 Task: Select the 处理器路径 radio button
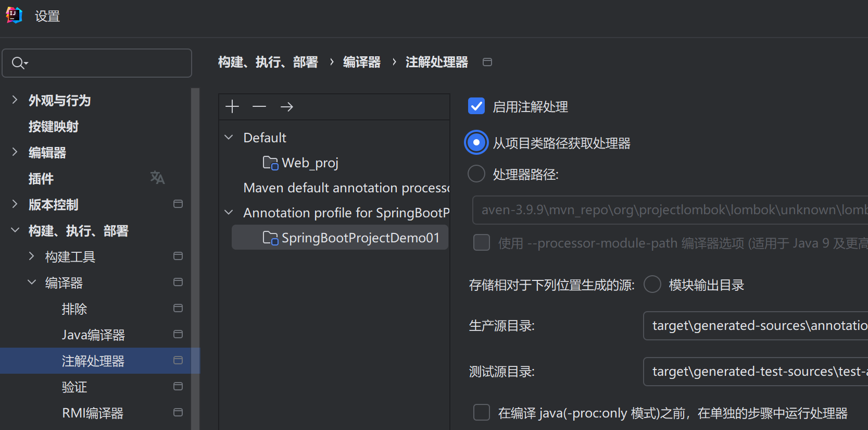476,174
